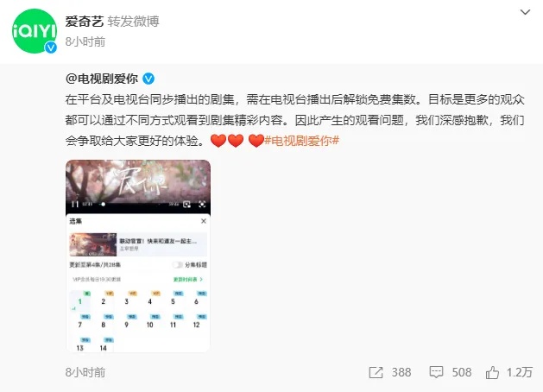Select episode 4 VIP in grid
The image size is (543, 392).
[x=150, y=299]
